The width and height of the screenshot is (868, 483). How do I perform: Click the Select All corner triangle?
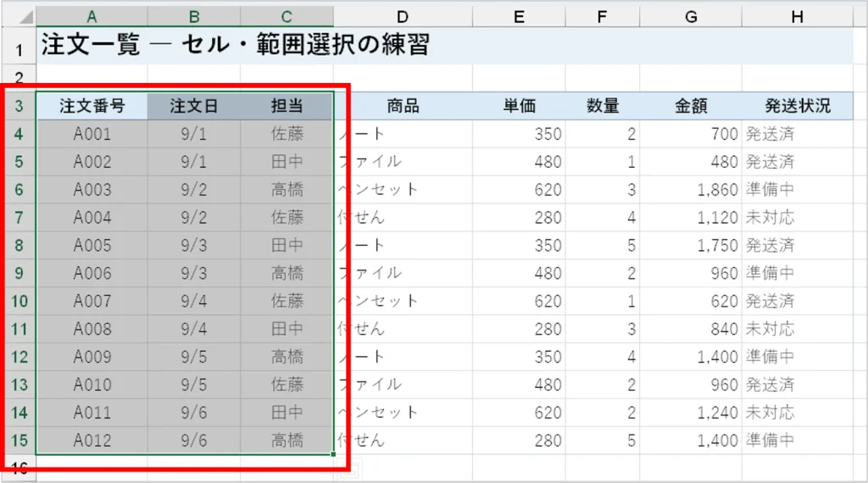[x=25, y=18]
